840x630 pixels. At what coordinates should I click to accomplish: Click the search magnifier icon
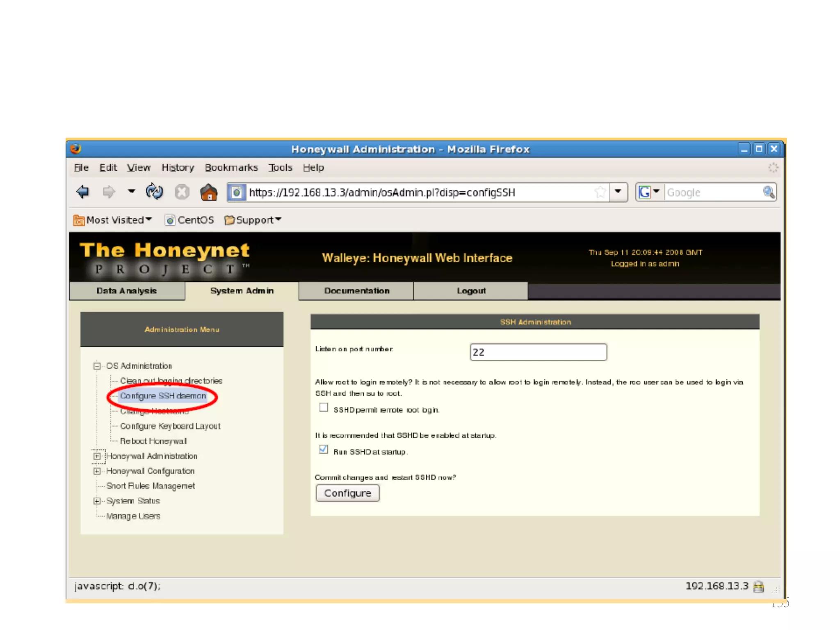point(768,192)
